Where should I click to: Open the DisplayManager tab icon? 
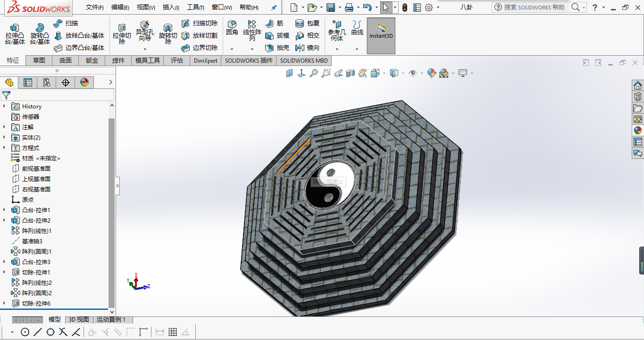(x=84, y=83)
